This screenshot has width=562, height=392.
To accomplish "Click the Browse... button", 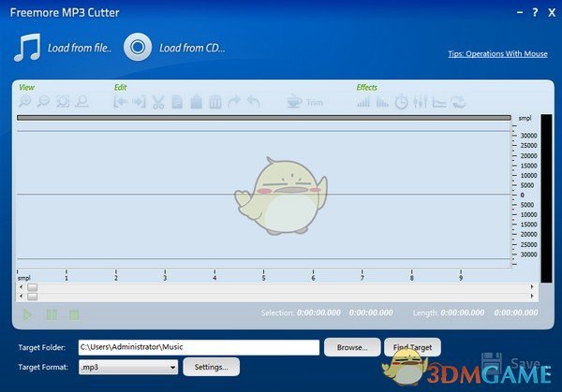I will (352, 347).
